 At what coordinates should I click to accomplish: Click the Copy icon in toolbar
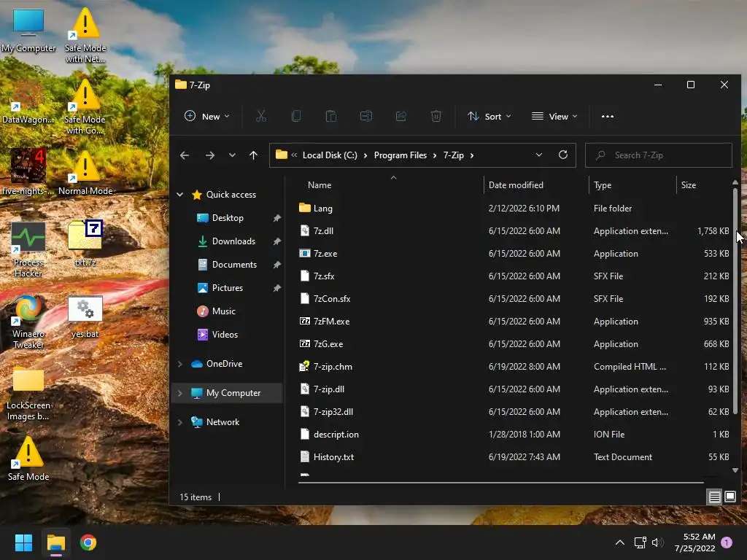[x=296, y=116]
